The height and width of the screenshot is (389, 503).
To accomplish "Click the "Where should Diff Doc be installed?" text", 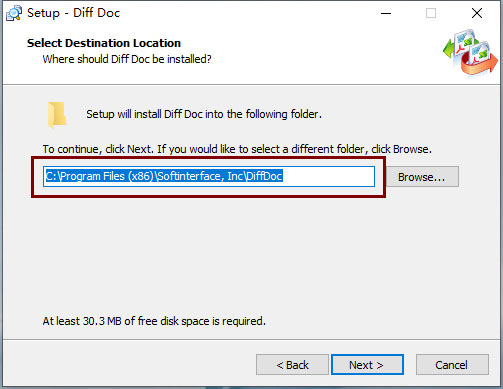I will click(x=127, y=59).
